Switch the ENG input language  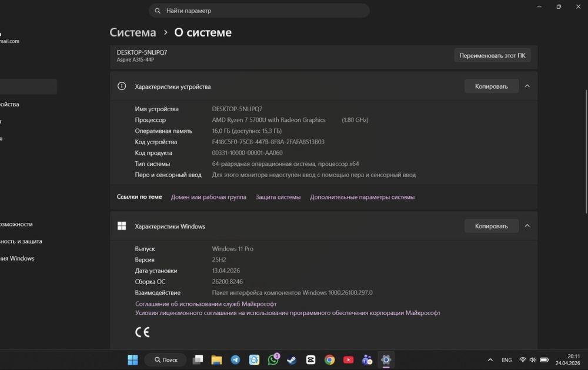tap(507, 360)
